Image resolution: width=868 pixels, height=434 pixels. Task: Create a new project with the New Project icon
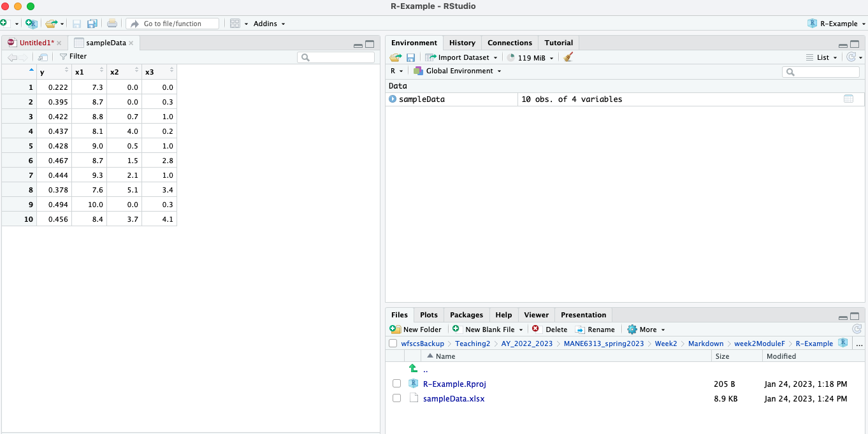click(31, 23)
